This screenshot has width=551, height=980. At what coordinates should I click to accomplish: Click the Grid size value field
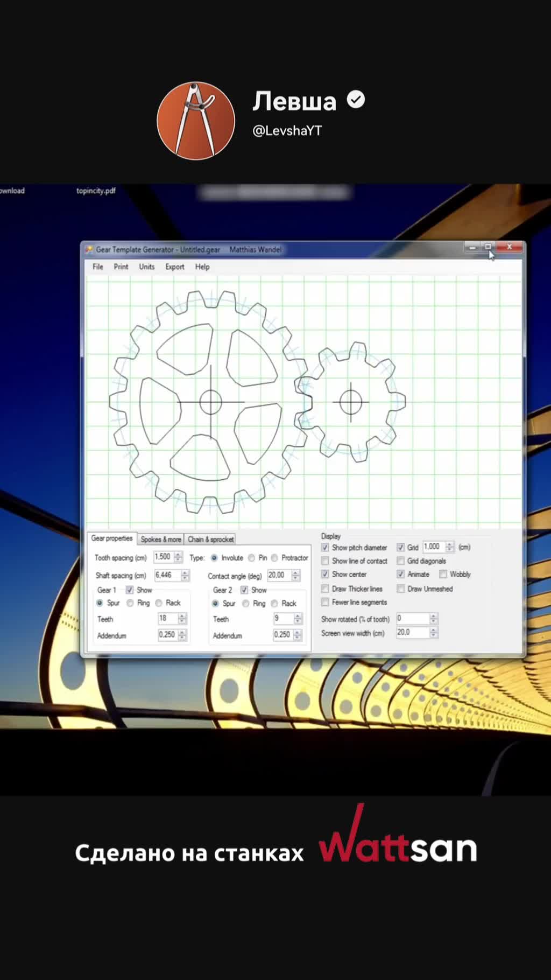click(x=434, y=547)
